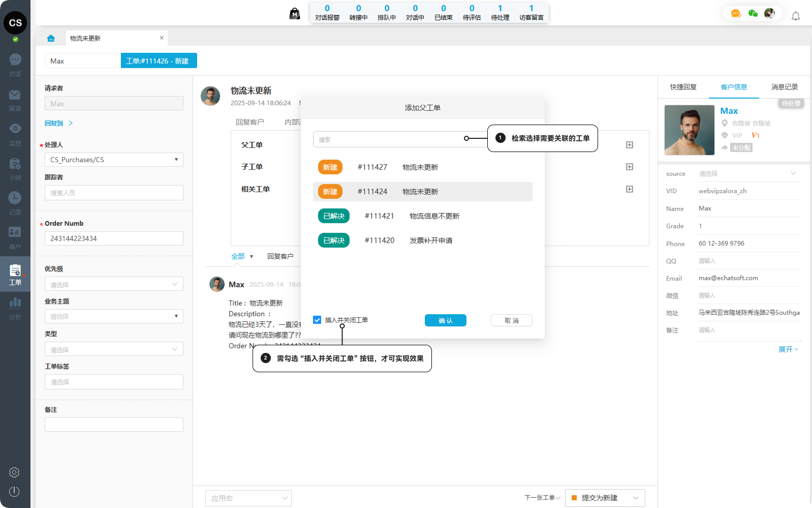
Task: Switch to the 消息记录 tab
Action: 784,87
